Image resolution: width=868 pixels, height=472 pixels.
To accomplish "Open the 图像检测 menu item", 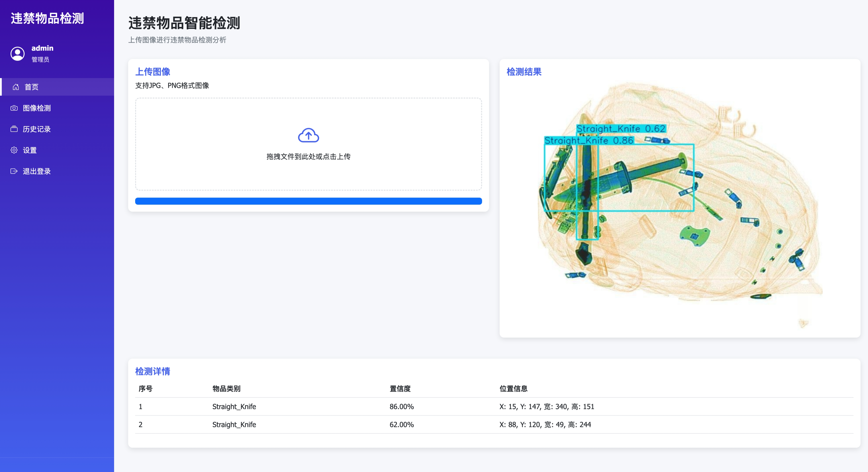I will pyautogui.click(x=37, y=108).
